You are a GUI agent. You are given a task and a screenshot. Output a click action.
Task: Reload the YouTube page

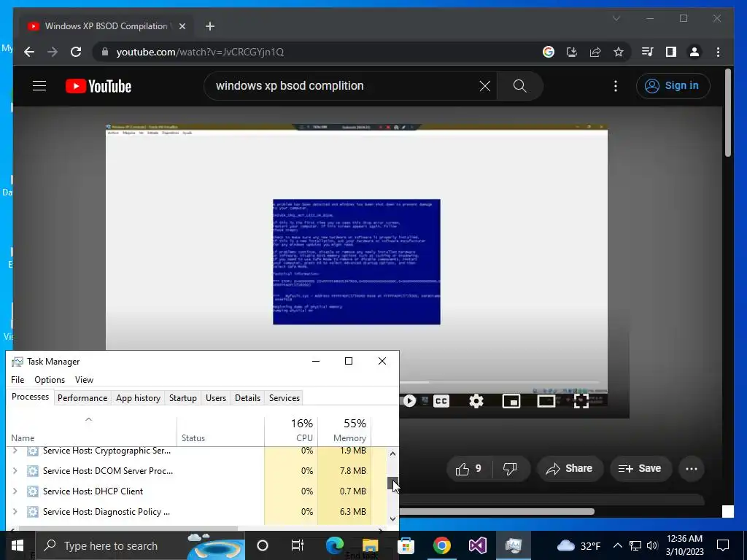click(x=76, y=52)
